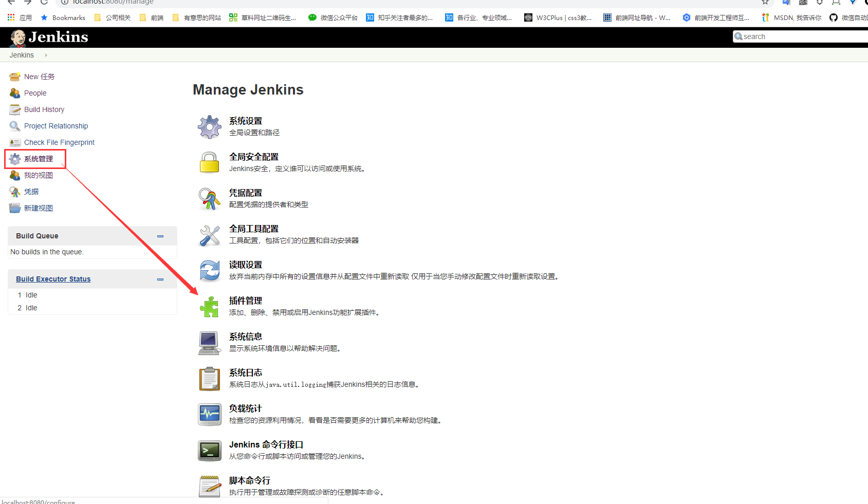The height and width of the screenshot is (504, 868).
Task: Open the 微信公众平台 bookmark
Action: 333,17
